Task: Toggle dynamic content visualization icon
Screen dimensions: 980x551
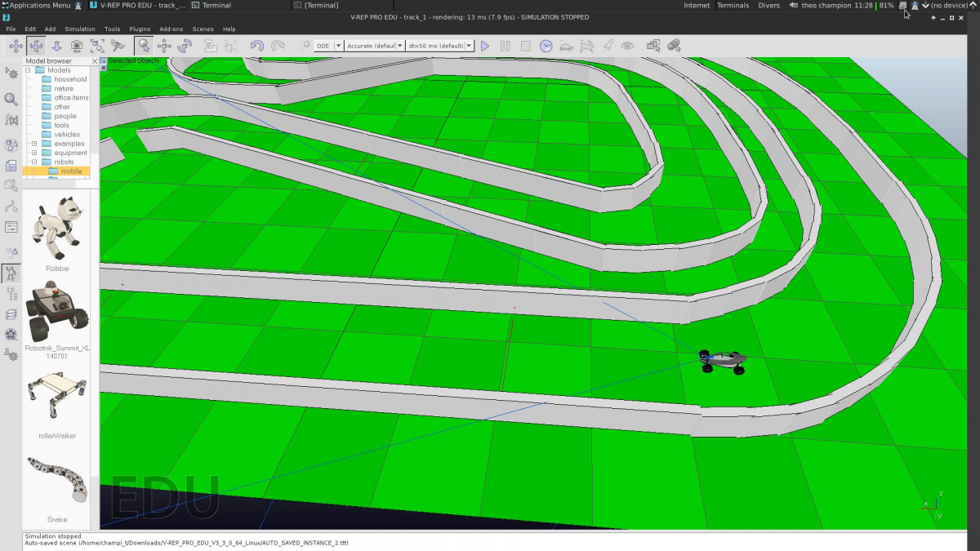Action: tap(304, 47)
